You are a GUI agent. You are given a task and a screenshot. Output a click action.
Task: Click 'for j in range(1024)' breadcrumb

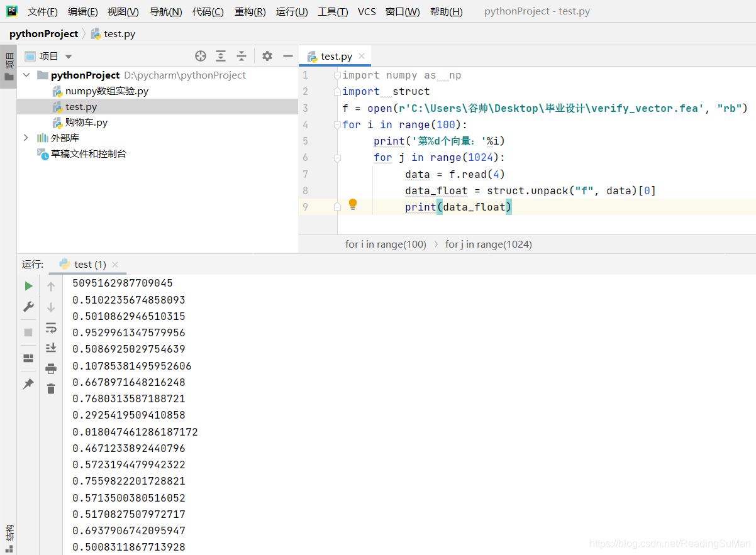click(489, 244)
